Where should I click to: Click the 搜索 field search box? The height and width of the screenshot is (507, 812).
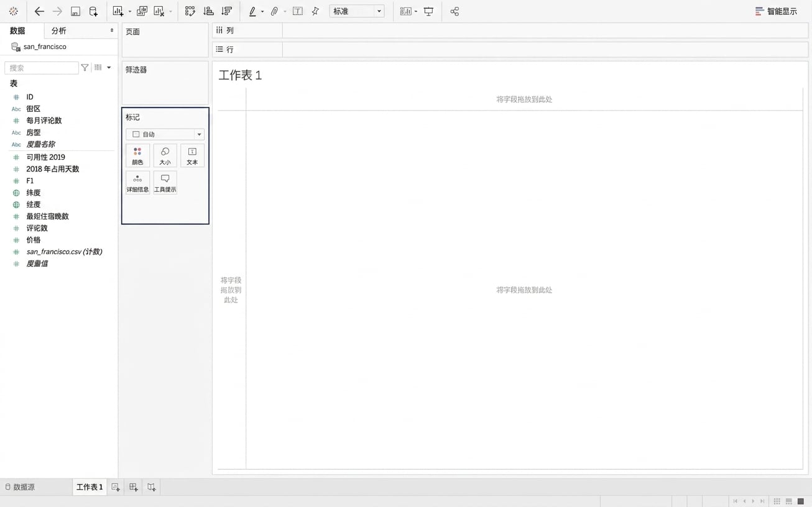(x=42, y=68)
